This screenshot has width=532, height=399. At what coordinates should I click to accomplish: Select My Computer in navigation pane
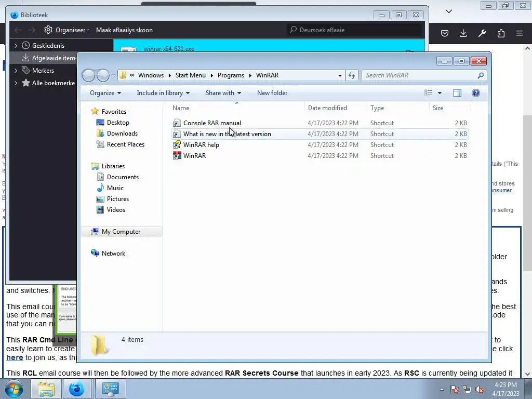click(121, 231)
